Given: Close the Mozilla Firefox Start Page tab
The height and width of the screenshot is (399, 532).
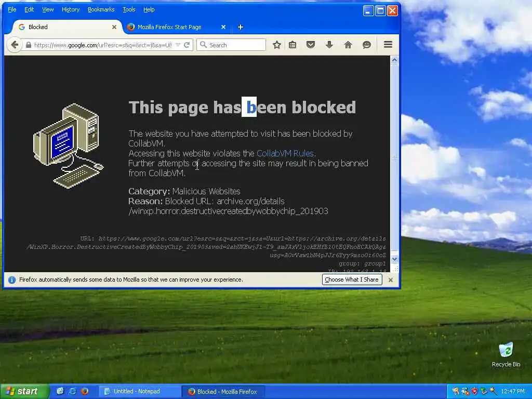Looking at the screenshot, I should click(223, 27).
